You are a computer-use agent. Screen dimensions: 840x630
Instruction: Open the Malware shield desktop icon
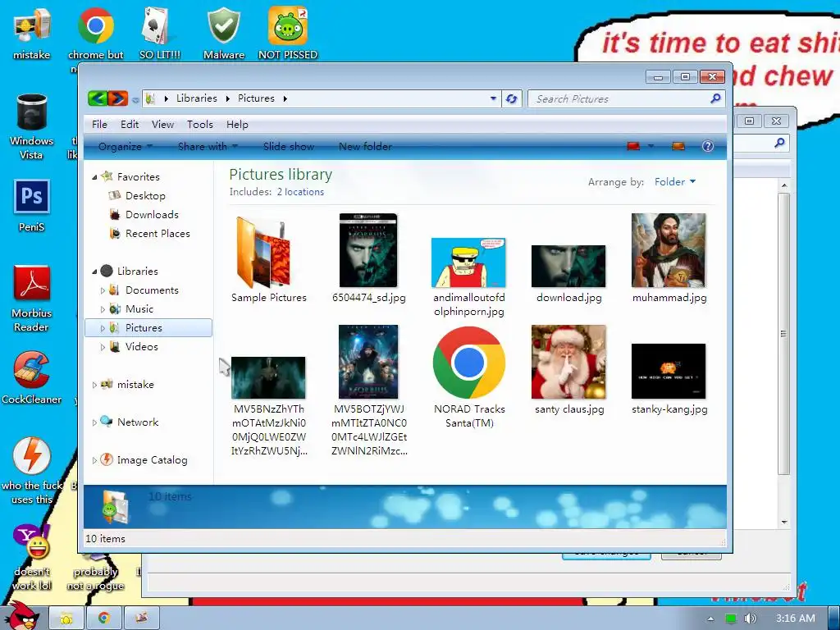(x=224, y=34)
